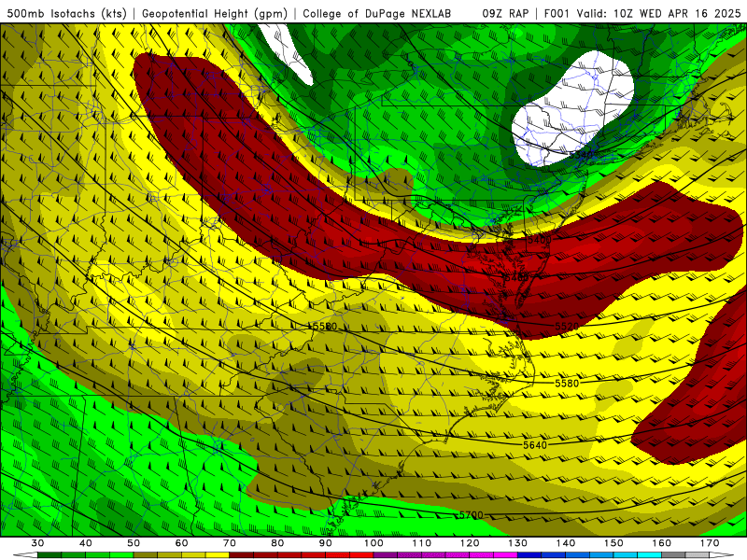Click the 170 knot value on the color scale
Screen dimensions: 747x560
coord(710,543)
